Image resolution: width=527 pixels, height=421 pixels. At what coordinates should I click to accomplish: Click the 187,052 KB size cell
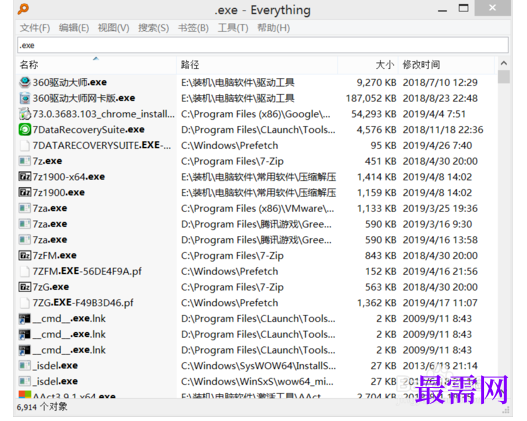click(x=371, y=98)
